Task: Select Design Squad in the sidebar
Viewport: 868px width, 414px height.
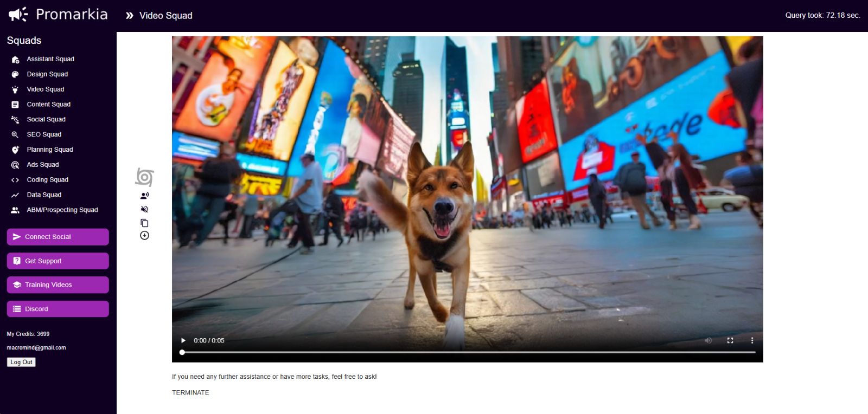Action: pyautogui.click(x=47, y=74)
